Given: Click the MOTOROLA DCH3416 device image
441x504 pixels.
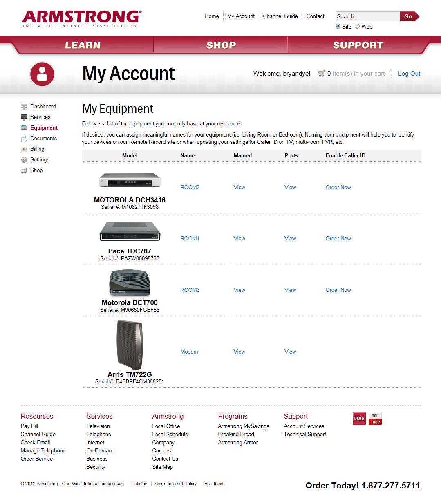Looking at the screenshot, I should pos(130,180).
